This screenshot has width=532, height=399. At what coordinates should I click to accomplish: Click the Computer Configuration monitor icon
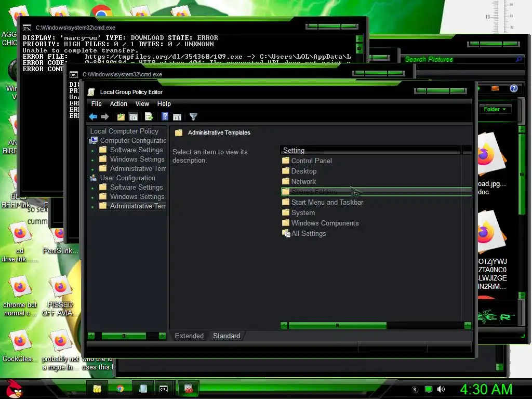coord(94,140)
